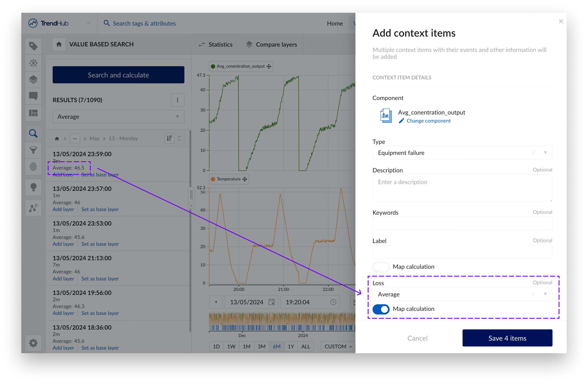Expand the Average dropdown under Results
This screenshot has height=383, width=588.
tap(118, 117)
